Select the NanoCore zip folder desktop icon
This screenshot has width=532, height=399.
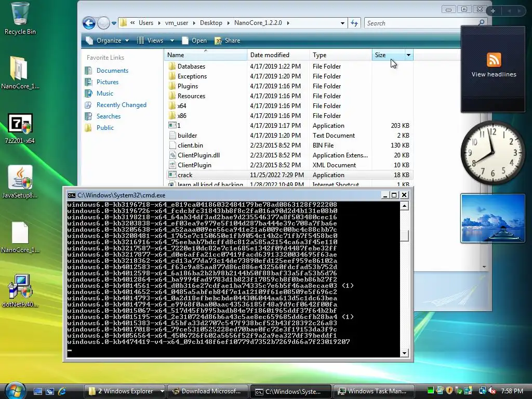(20, 73)
